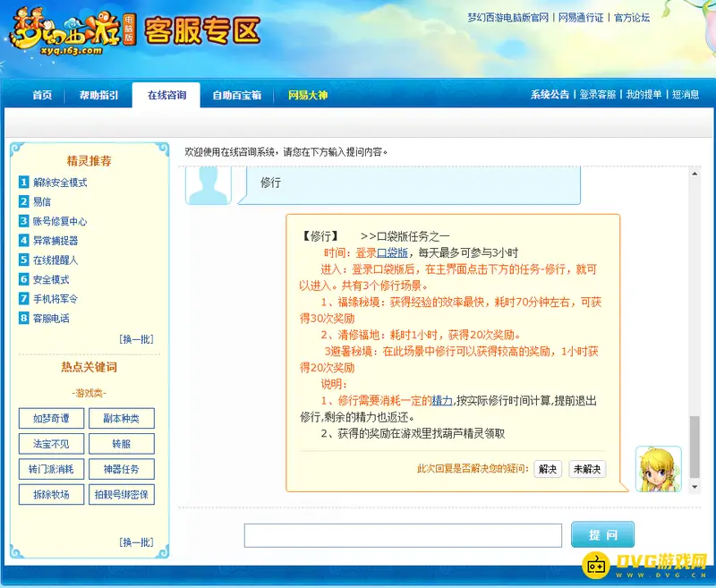The height and width of the screenshot is (588, 716).
Task: Click the 梦幻西游 xyq.163.com logo
Action: pyautogui.click(x=73, y=33)
